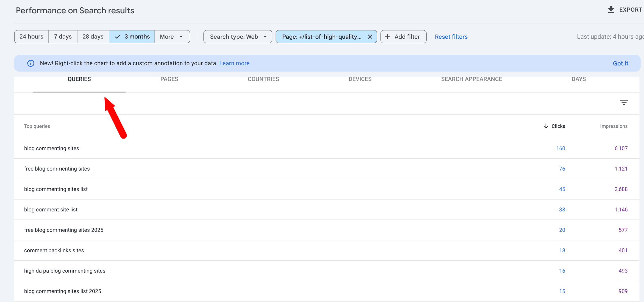Click the EXPORT download icon

coord(611,9)
